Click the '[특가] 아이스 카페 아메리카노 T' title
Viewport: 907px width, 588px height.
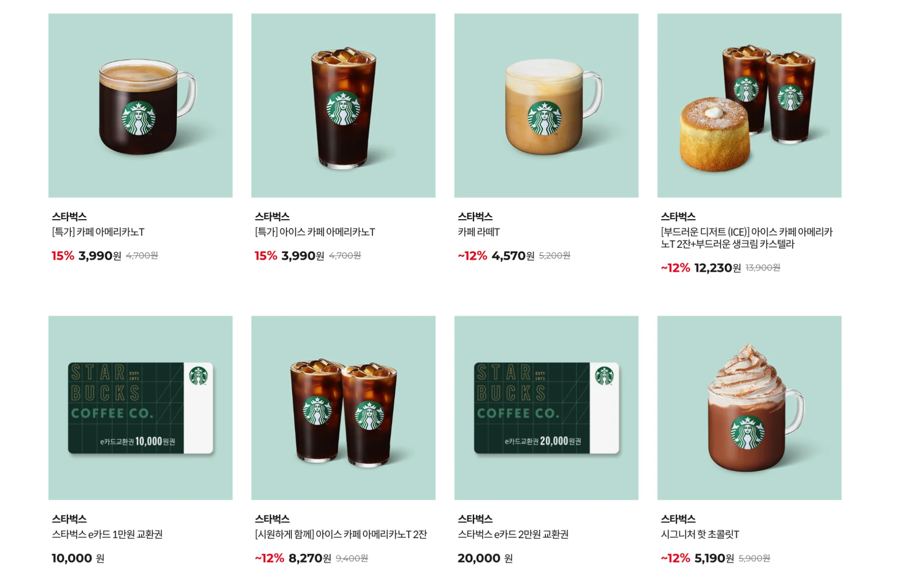[315, 232]
